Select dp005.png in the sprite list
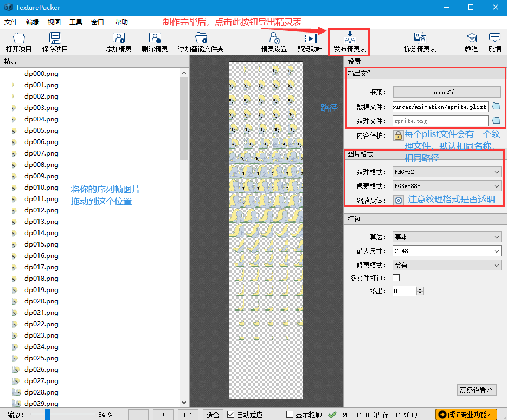This screenshot has width=507, height=420. click(41, 130)
